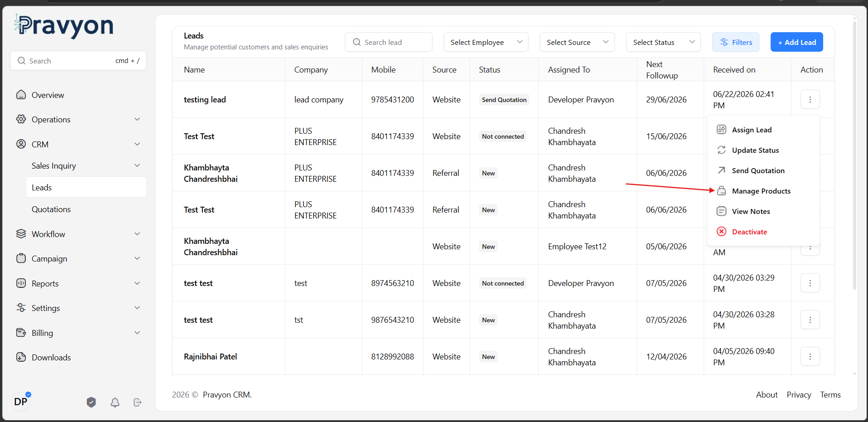Open the Select Status dropdown
Viewport: 868px width, 422px height.
(663, 42)
